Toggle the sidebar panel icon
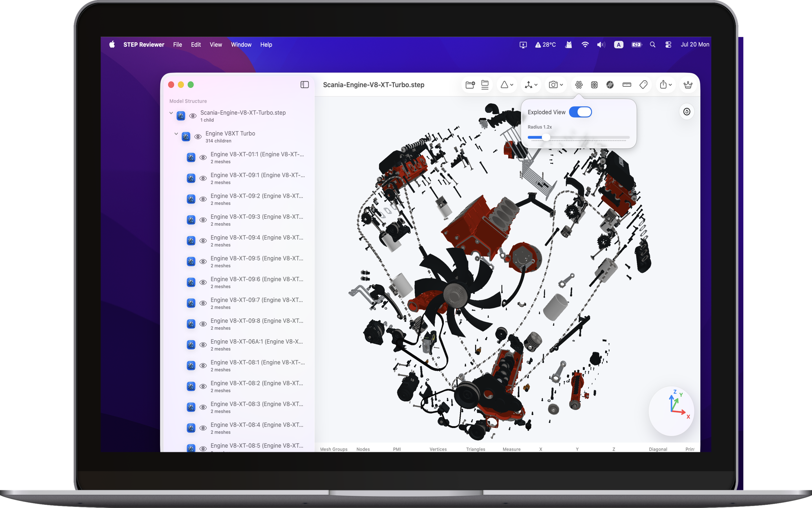Screen dimensions: 812x508 coord(304,85)
